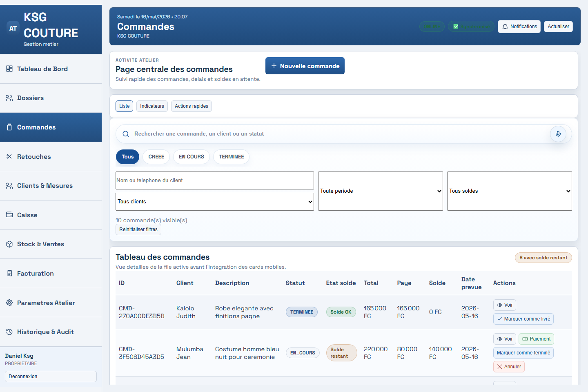Click the 10 commande(s) visible(s) text
Image resolution: width=588 pixels, height=392 pixels.
click(x=151, y=220)
